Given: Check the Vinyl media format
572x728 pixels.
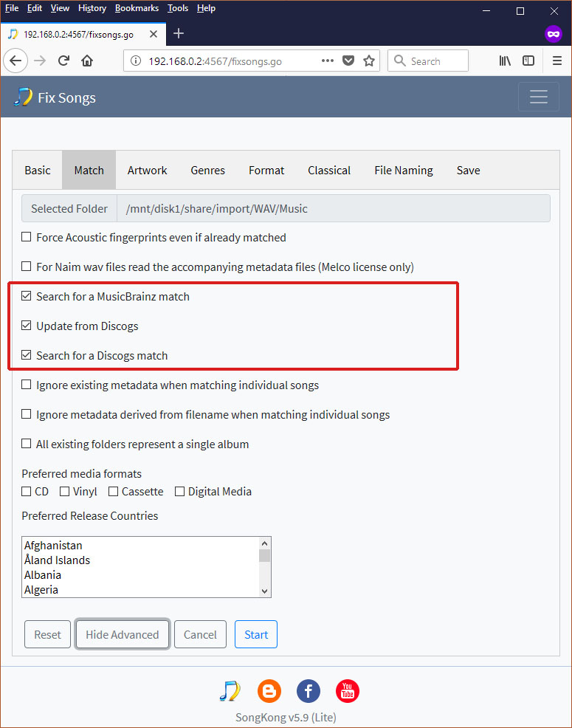Looking at the screenshot, I should [64, 491].
